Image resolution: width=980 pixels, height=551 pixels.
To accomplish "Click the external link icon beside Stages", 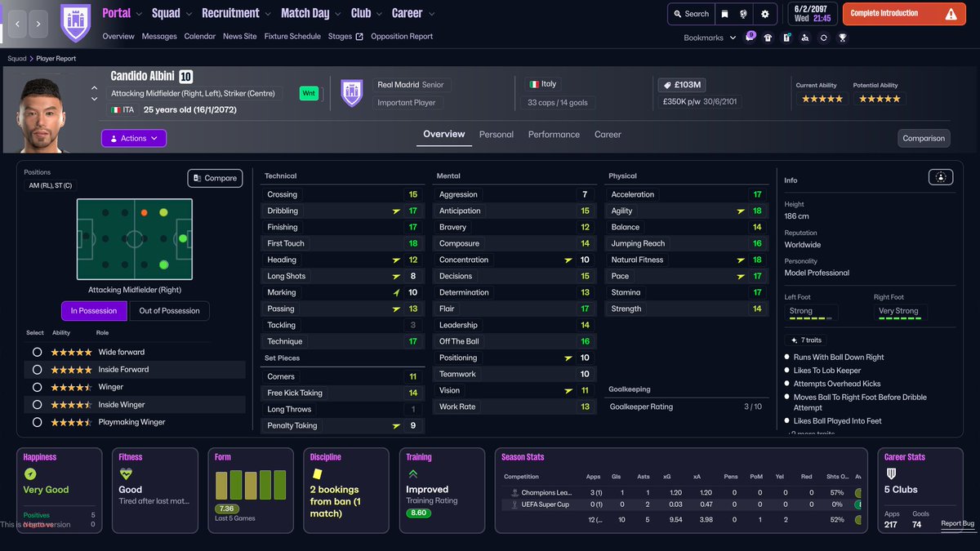I will (359, 37).
